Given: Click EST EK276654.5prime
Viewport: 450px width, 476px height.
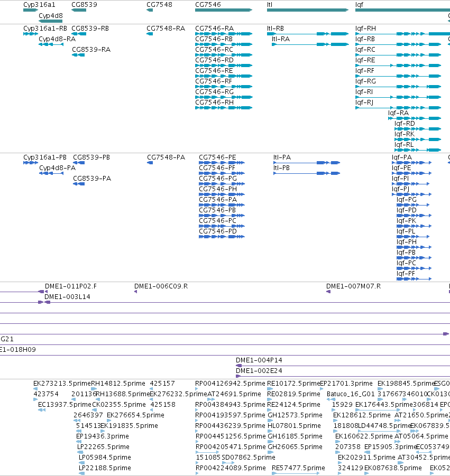Looking at the screenshot, I should click(x=109, y=421).
